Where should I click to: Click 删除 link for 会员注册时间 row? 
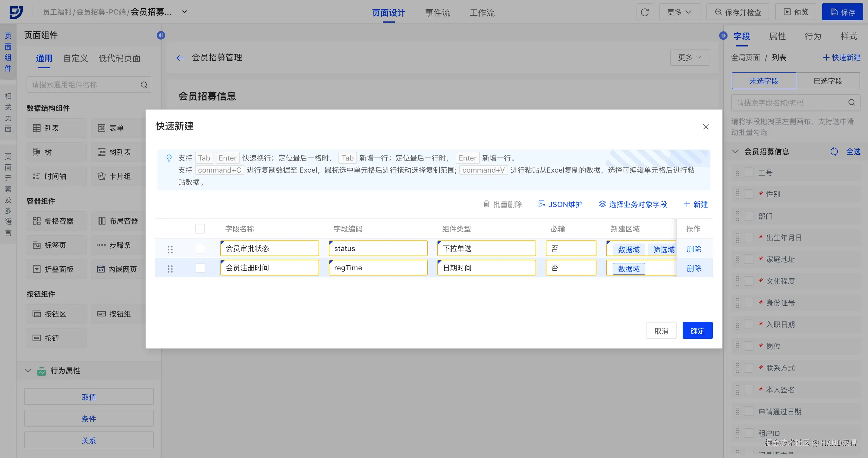[693, 269]
